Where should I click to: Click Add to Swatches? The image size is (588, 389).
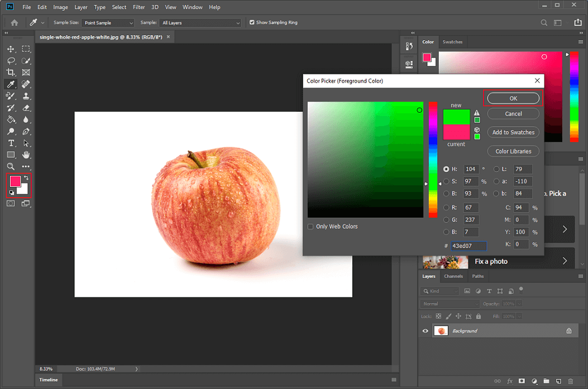(x=513, y=132)
